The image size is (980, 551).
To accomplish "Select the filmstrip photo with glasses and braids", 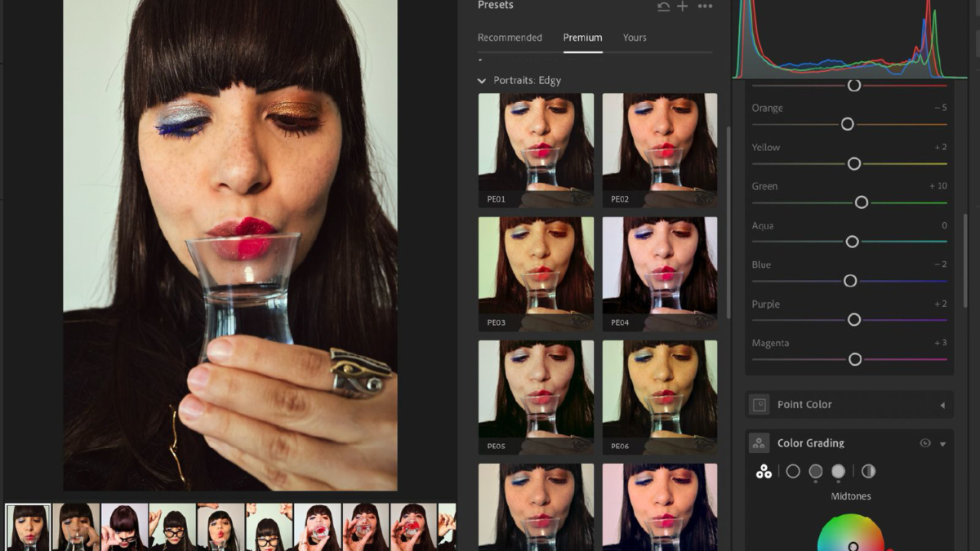I will tap(172, 527).
